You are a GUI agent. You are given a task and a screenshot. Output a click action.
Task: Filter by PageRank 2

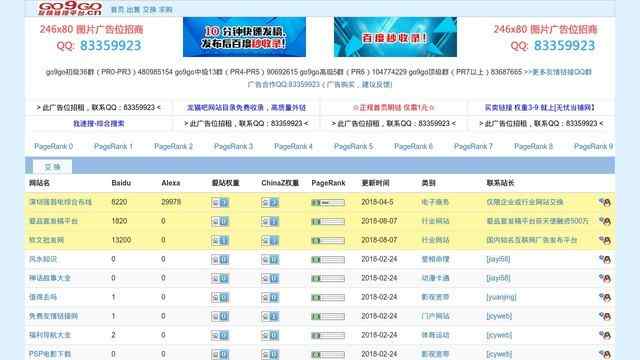pos(173,146)
